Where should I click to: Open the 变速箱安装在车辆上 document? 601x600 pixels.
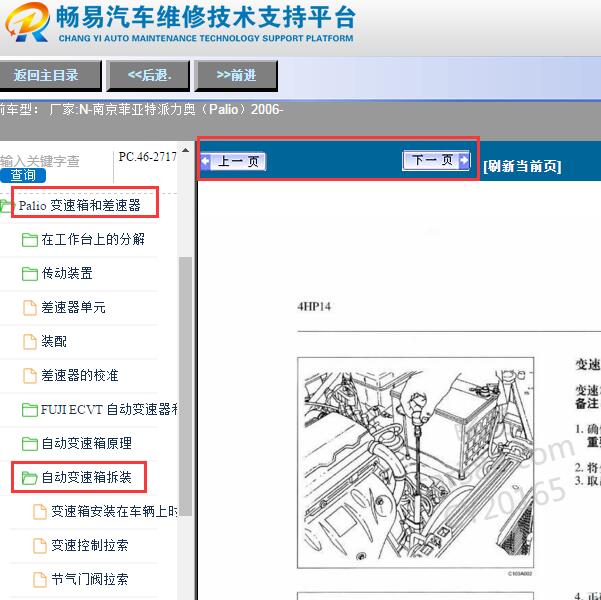(x=115, y=511)
